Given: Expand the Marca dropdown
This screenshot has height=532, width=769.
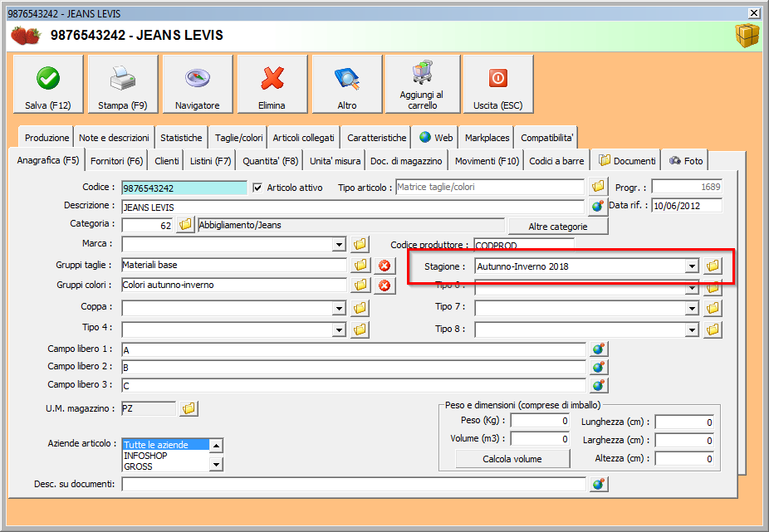Looking at the screenshot, I should point(339,245).
